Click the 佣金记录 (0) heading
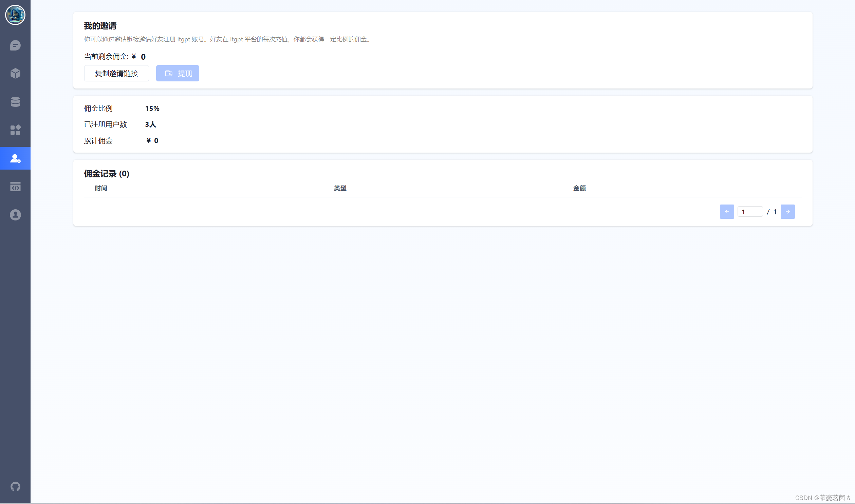The width and height of the screenshot is (855, 504). coord(106,174)
